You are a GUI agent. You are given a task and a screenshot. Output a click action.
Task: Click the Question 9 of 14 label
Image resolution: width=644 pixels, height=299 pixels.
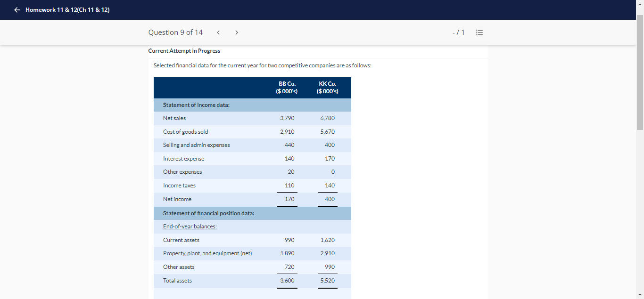[x=175, y=32]
